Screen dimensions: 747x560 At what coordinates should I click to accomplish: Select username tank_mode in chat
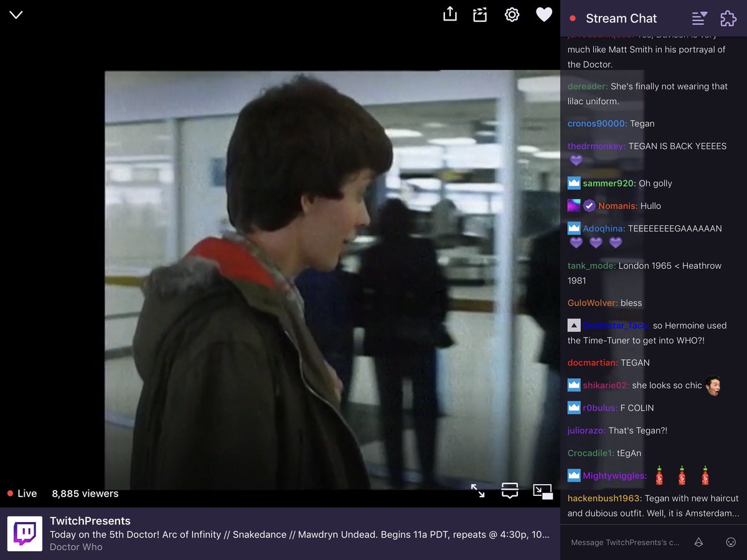coord(591,266)
